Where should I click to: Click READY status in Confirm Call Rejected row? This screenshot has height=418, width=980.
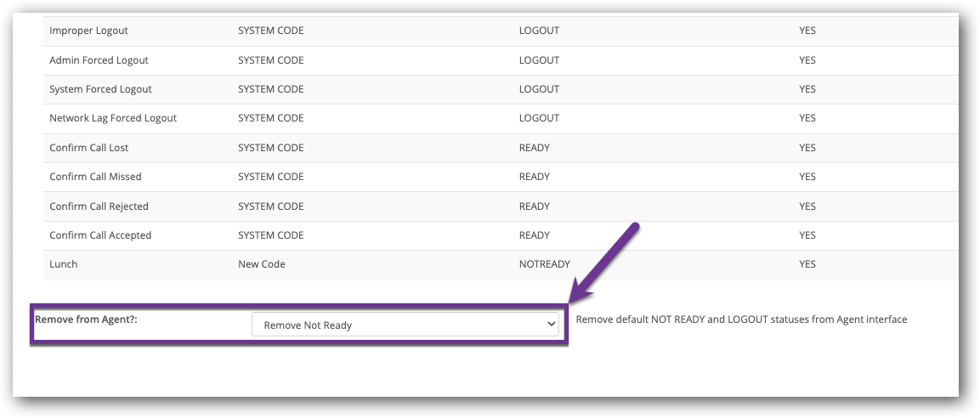click(535, 206)
